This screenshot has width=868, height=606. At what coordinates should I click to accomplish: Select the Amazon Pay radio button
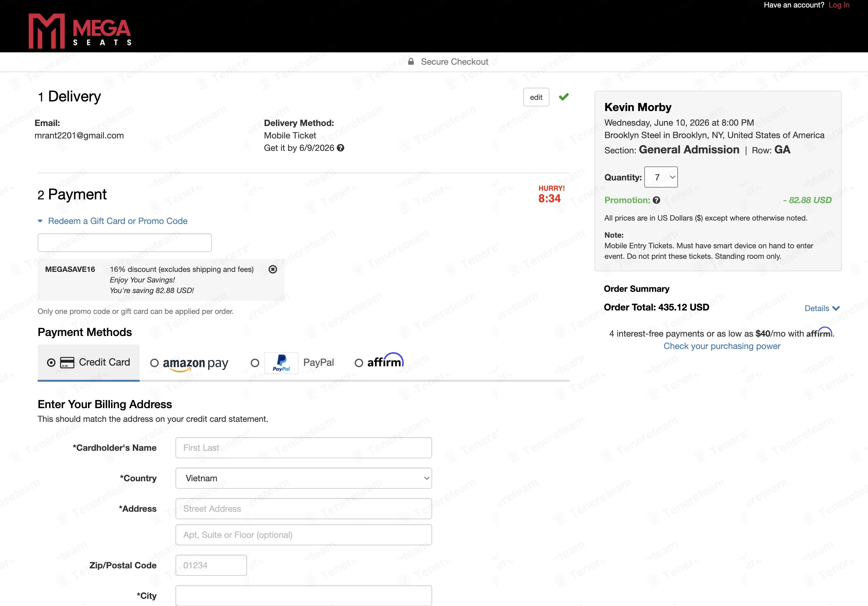pyautogui.click(x=154, y=363)
